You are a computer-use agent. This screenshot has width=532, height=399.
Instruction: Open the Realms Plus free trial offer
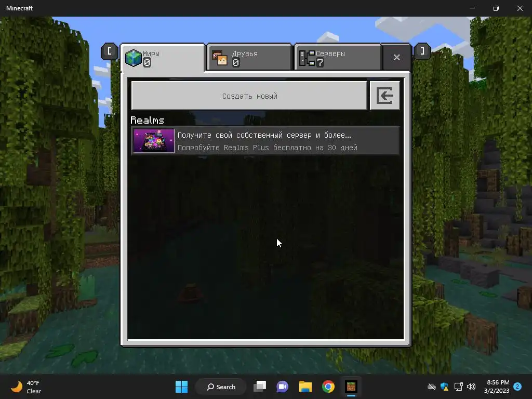pos(265,141)
